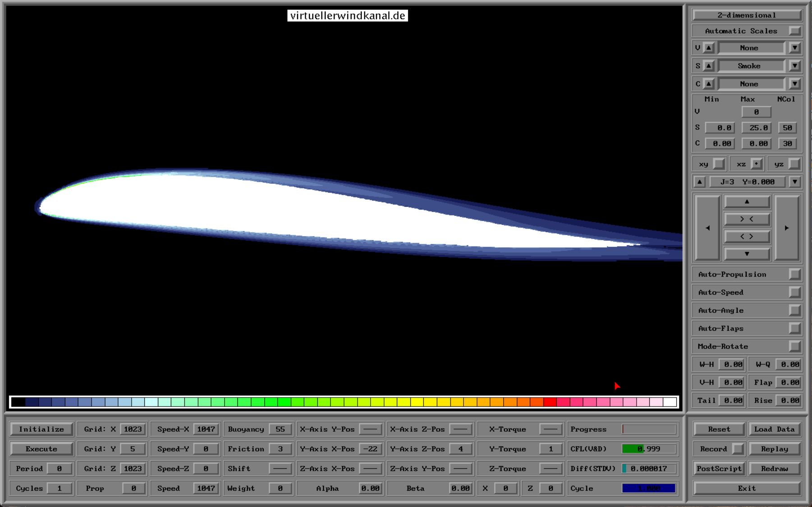Open the V None dropdown arrow
This screenshot has height=507, width=812.
[x=795, y=48]
